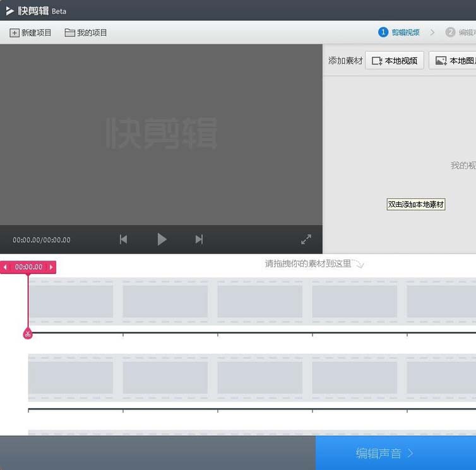Add material via 本地视频 button
The width and height of the screenshot is (476, 470).
395,61
